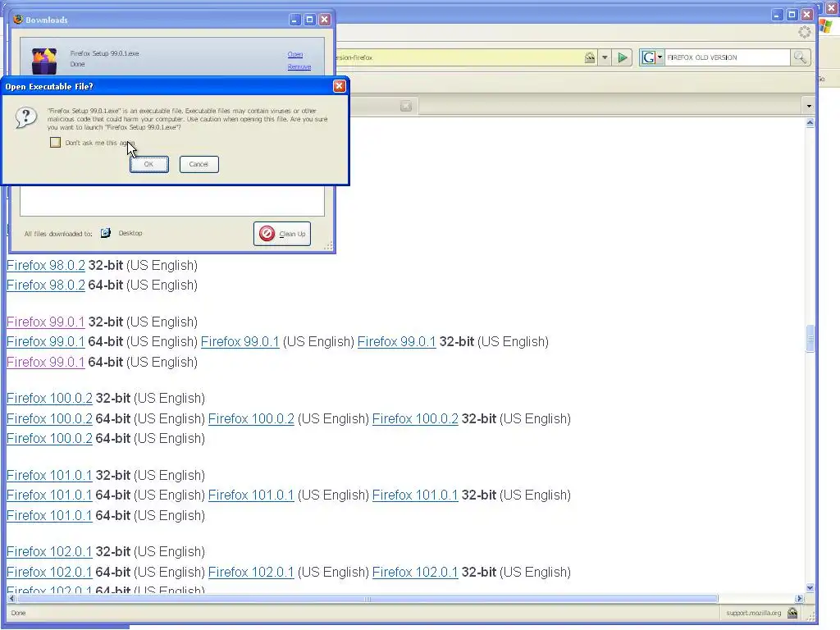This screenshot has height=630, width=840.
Task: Click Cancel in Open Executable File dialog
Action: 199,164
